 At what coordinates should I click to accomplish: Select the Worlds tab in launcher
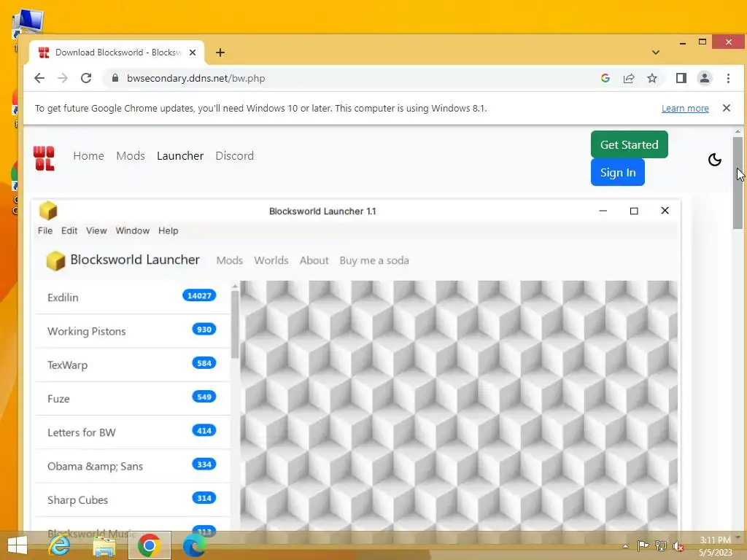tap(271, 260)
